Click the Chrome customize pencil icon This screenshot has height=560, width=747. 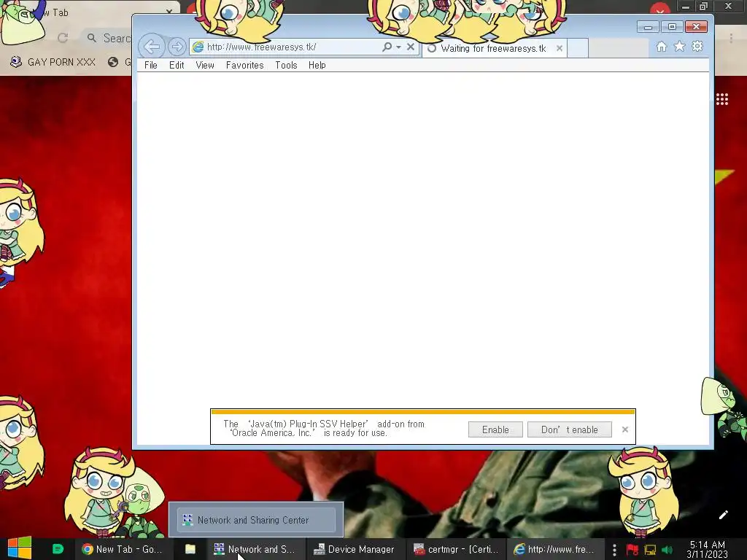pyautogui.click(x=723, y=515)
